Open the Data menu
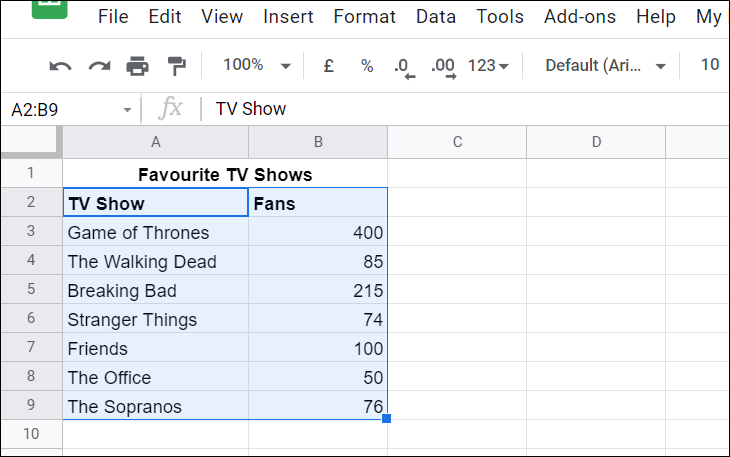Image resolution: width=730 pixels, height=457 pixels. [x=436, y=17]
